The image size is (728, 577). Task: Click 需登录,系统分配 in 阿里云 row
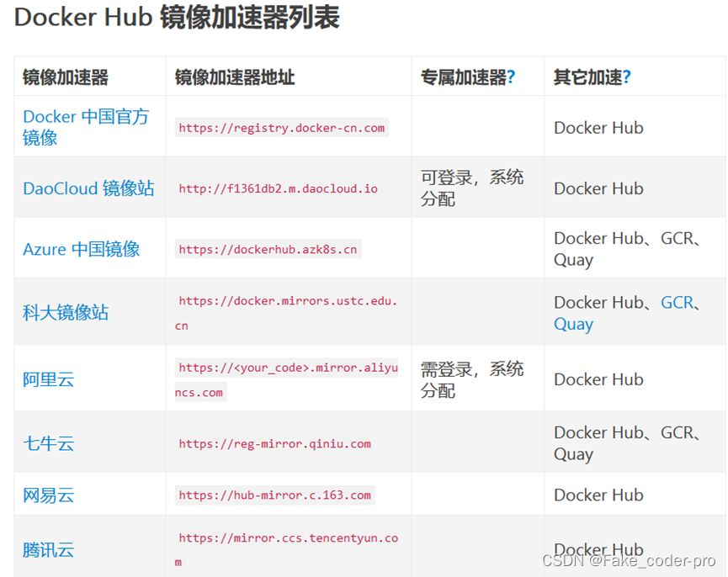click(472, 380)
